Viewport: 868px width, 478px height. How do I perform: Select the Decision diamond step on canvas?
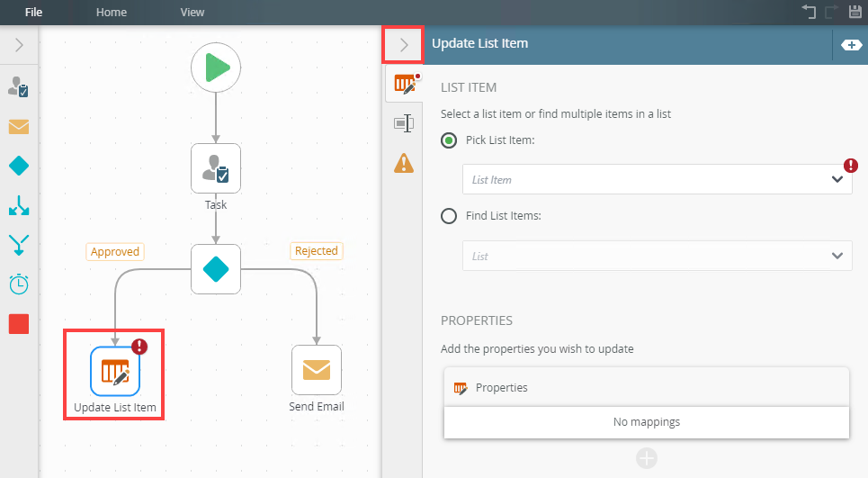pos(216,269)
